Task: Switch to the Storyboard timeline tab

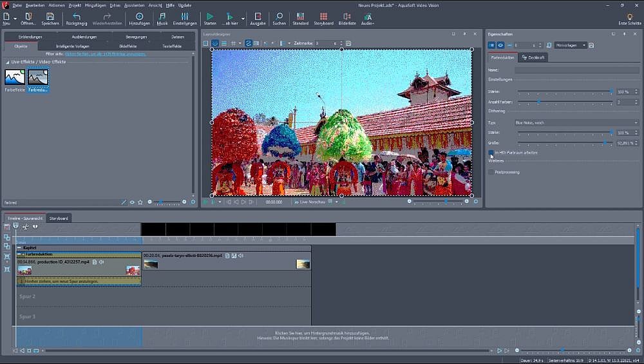Action: (x=59, y=218)
